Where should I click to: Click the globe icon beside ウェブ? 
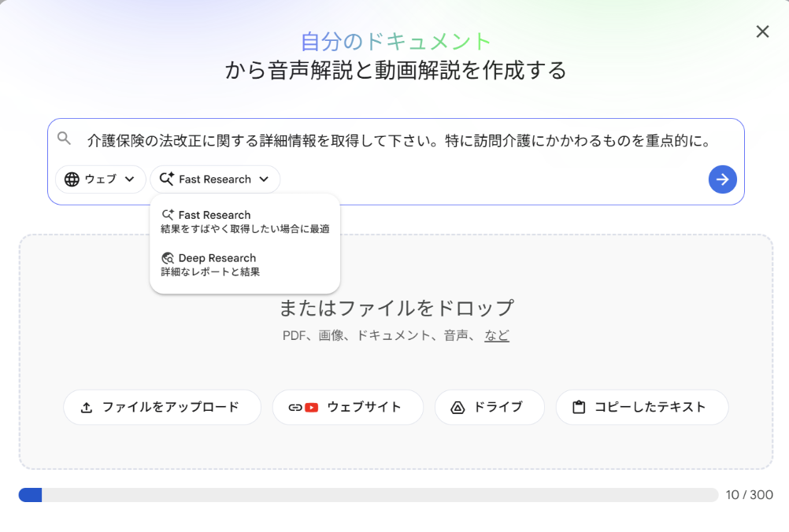click(72, 179)
